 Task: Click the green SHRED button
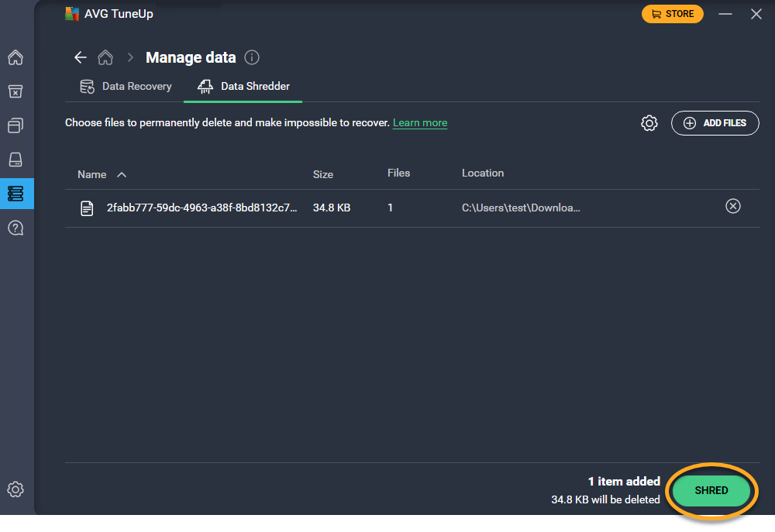pos(711,490)
